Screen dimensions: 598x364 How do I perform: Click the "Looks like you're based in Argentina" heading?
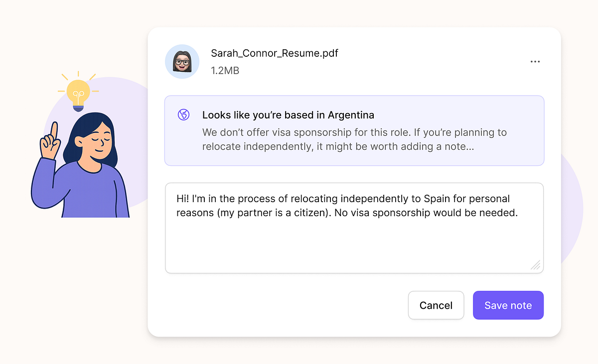tap(288, 115)
